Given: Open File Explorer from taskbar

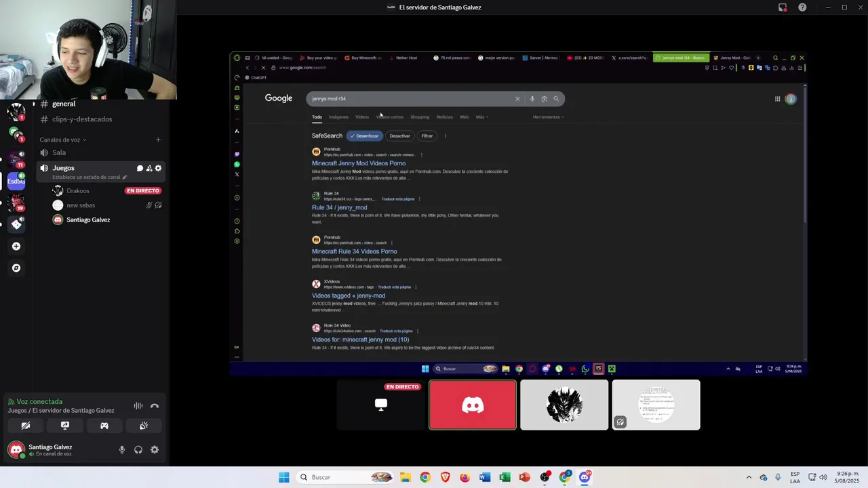Looking at the screenshot, I should click(405, 477).
